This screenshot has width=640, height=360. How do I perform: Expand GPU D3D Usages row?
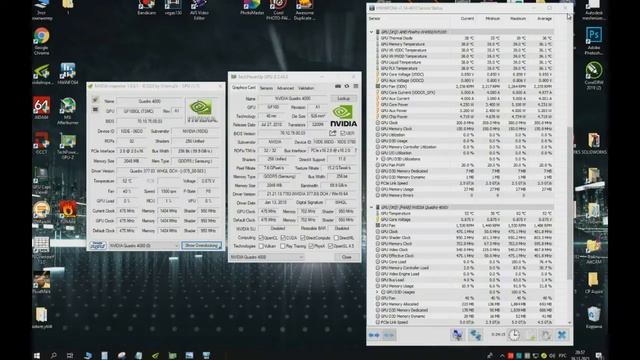(378, 292)
